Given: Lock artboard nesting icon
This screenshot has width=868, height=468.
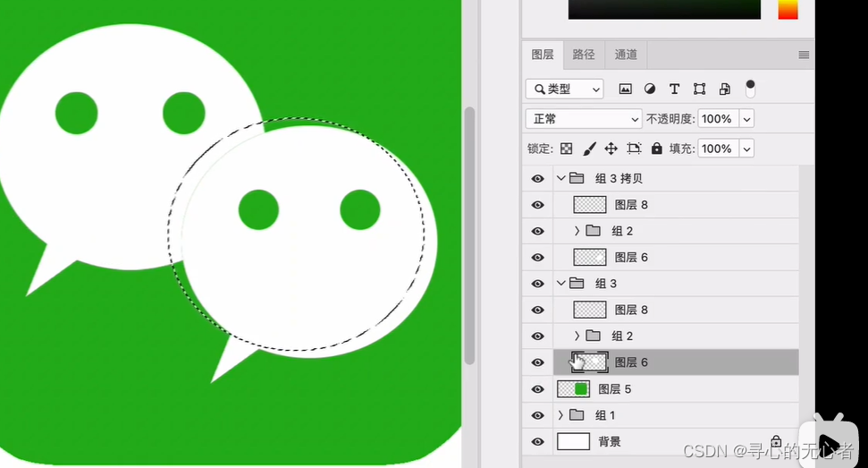Looking at the screenshot, I should coord(634,149).
